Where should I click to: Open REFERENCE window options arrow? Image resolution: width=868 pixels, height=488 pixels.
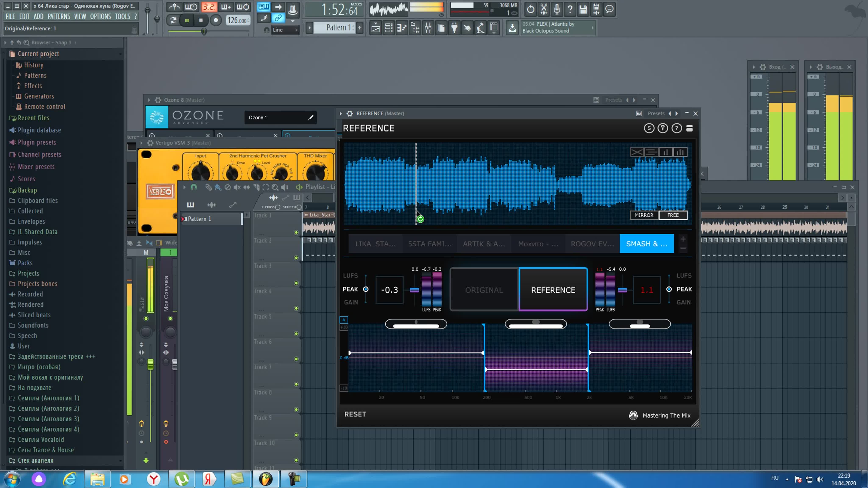pos(341,114)
